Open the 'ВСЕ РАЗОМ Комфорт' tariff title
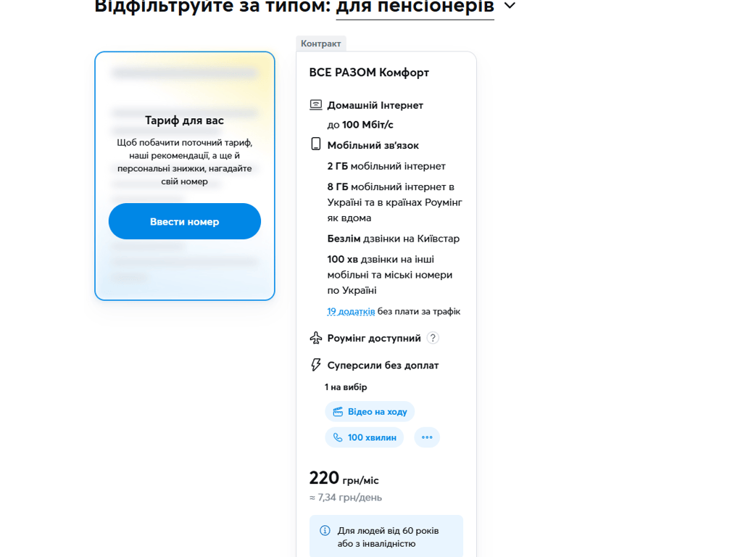 (369, 73)
